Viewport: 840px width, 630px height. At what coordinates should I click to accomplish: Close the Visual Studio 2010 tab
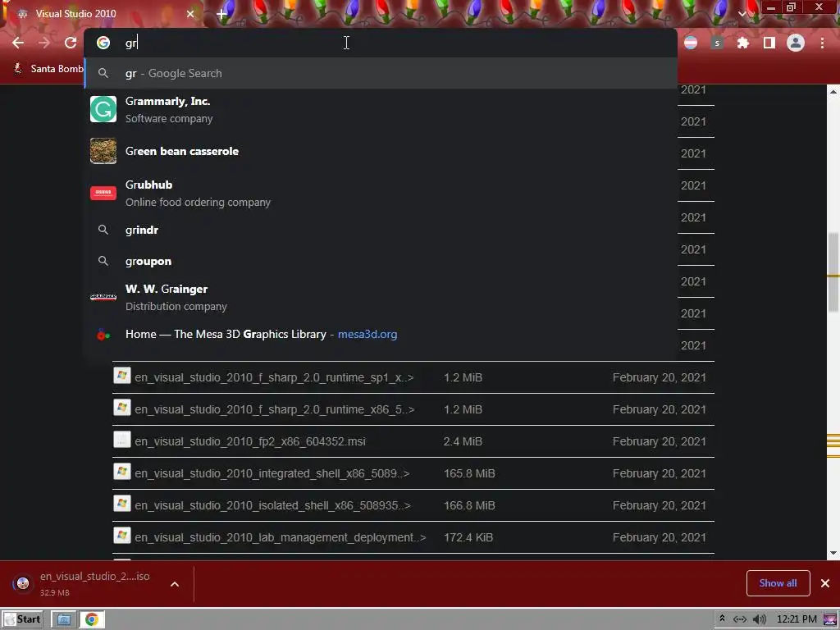(x=190, y=14)
